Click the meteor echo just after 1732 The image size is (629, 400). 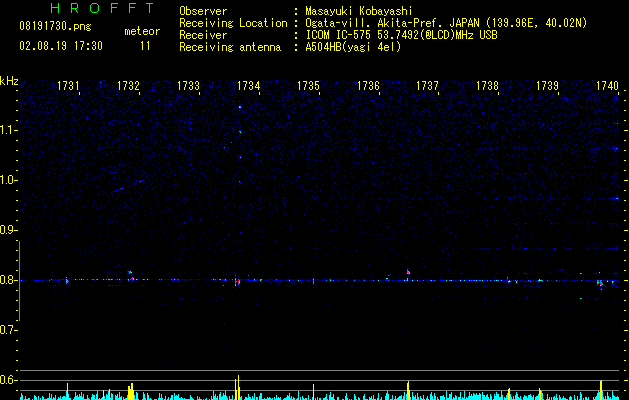[x=130, y=276]
